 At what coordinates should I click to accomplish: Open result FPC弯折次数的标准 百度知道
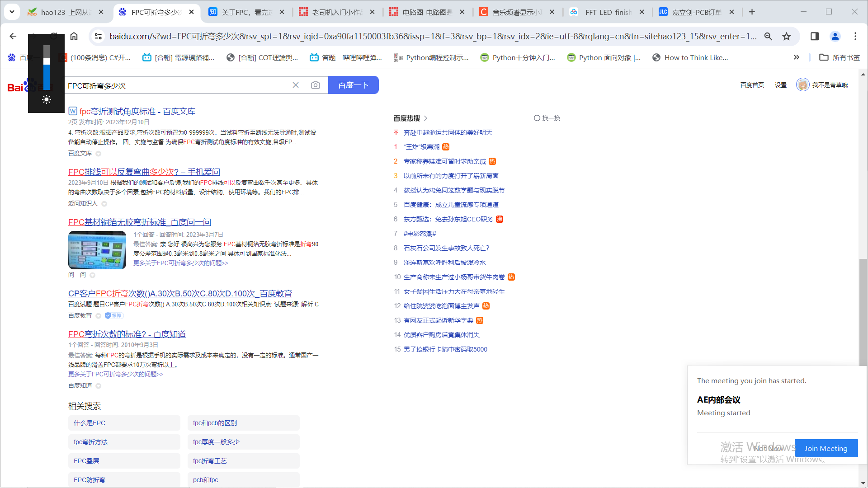pyautogui.click(x=127, y=334)
